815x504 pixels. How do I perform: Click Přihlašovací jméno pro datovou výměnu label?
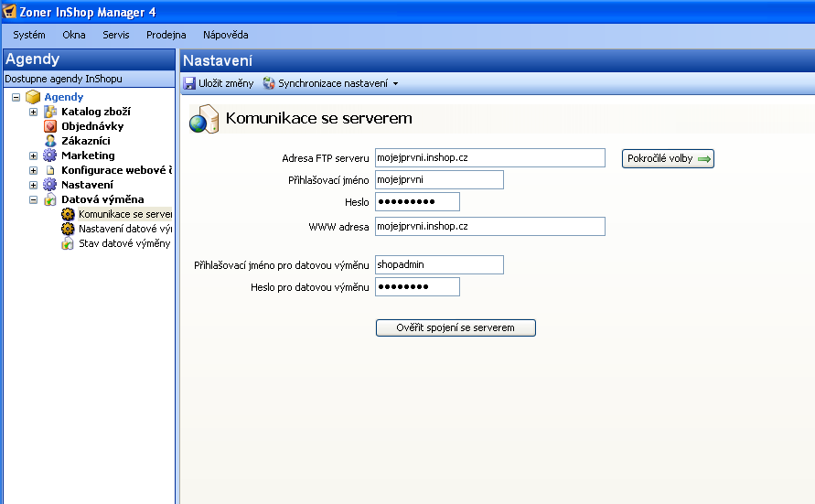click(281, 265)
